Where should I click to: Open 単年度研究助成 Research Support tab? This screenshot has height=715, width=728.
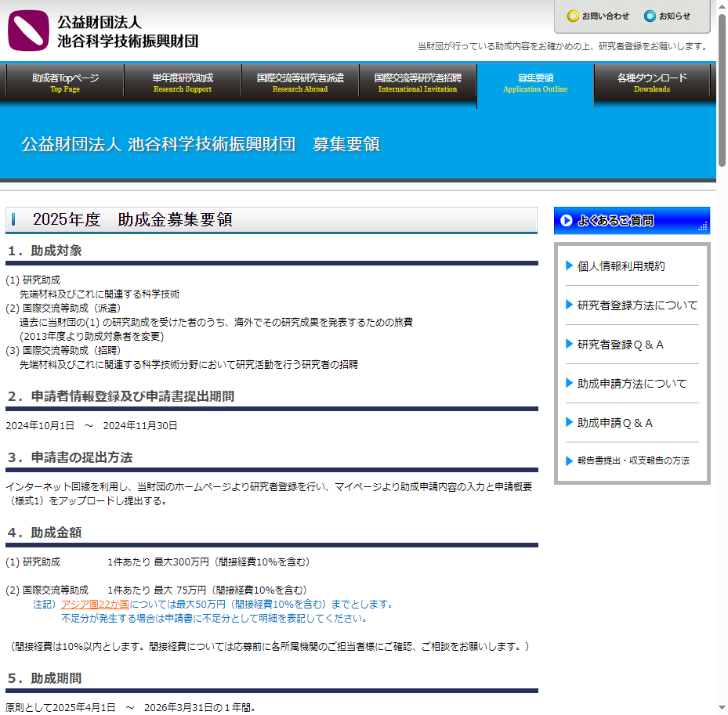pyautogui.click(x=183, y=82)
